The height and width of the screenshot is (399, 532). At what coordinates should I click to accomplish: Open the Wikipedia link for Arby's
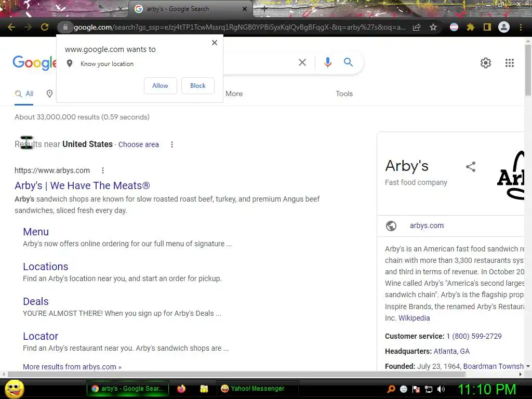click(x=414, y=318)
